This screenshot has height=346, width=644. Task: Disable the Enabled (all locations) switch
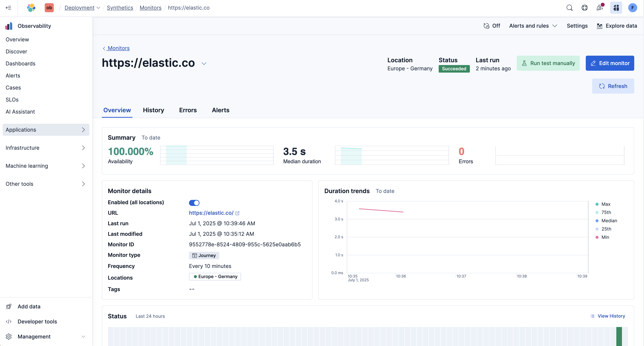(194, 203)
